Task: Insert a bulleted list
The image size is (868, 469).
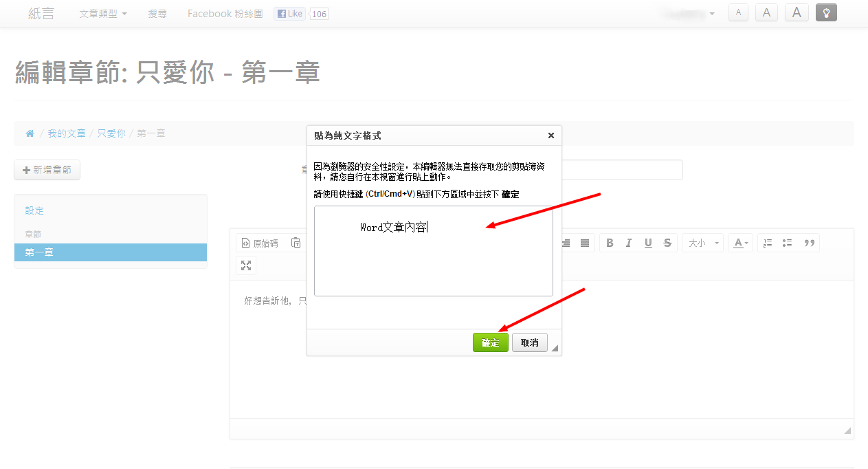Action: 788,243
